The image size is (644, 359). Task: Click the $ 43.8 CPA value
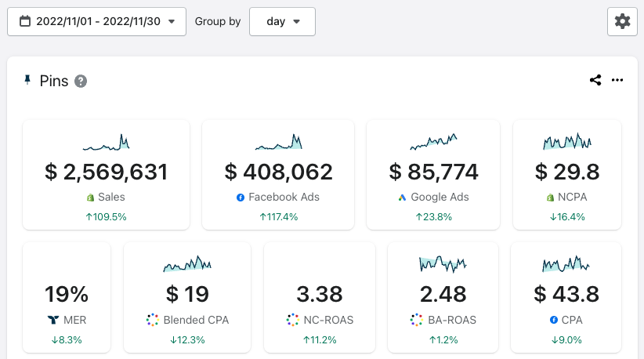click(566, 295)
